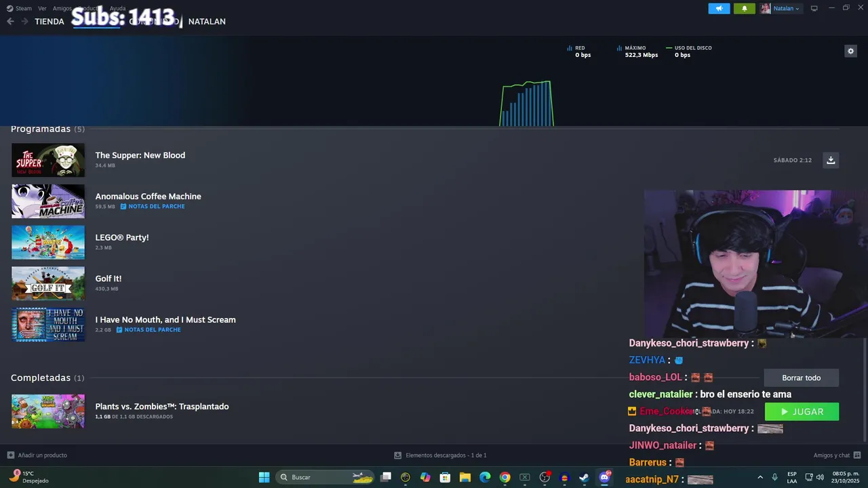Click Plants vs. Zombies: Trasplantado title

coord(162,407)
